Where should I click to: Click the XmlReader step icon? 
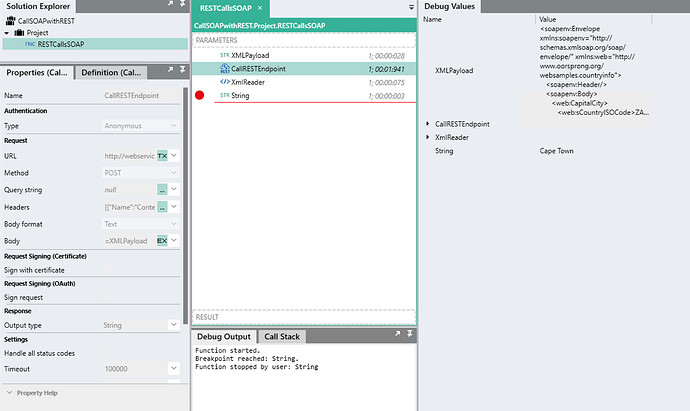pyautogui.click(x=225, y=82)
